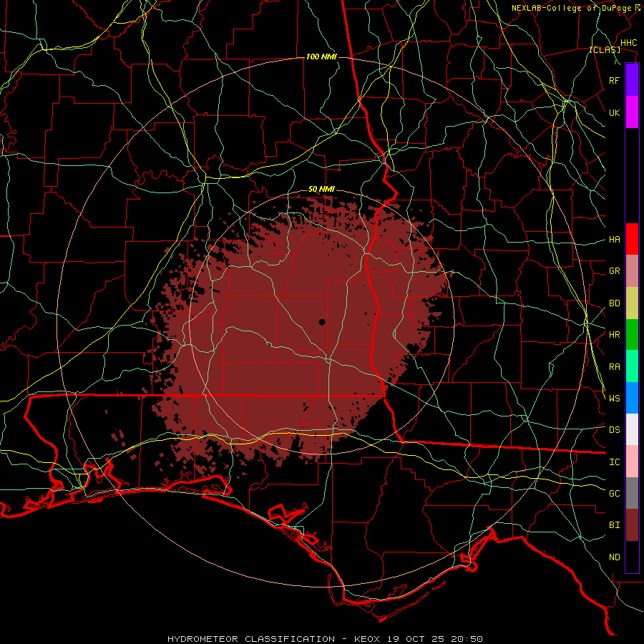This screenshot has height=644, width=644.
Task: Click the [CLAS] units label
Action: [x=605, y=49]
